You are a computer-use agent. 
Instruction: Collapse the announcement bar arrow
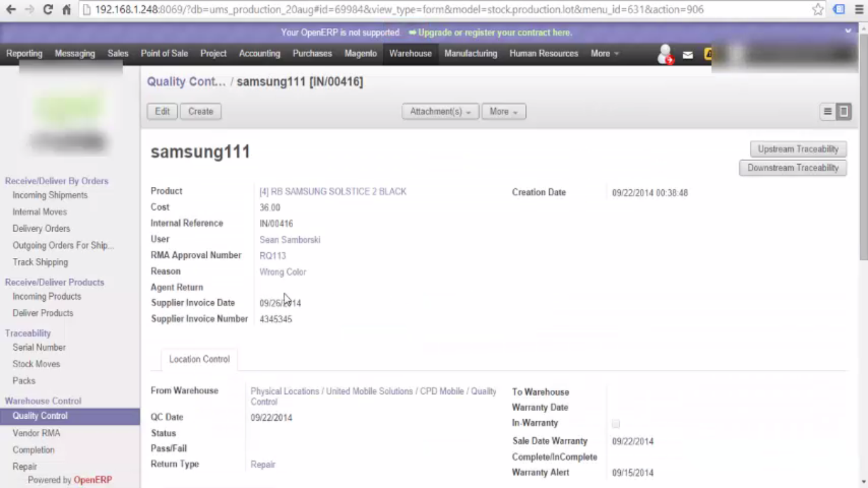[x=848, y=30]
